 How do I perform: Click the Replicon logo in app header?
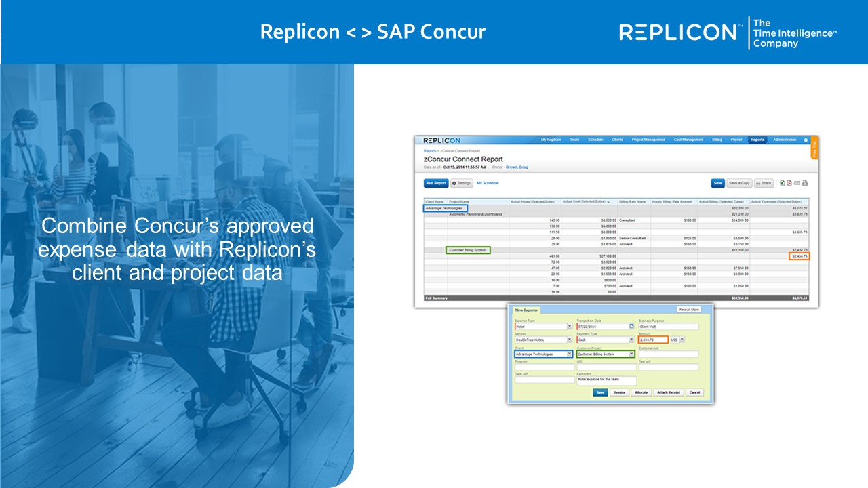(441, 140)
